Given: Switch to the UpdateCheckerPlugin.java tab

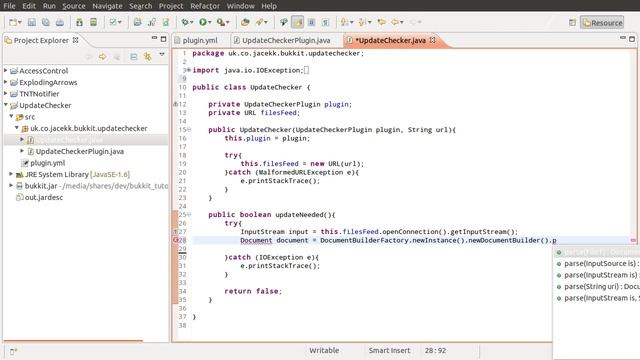Looking at the screenshot, I should (x=286, y=40).
